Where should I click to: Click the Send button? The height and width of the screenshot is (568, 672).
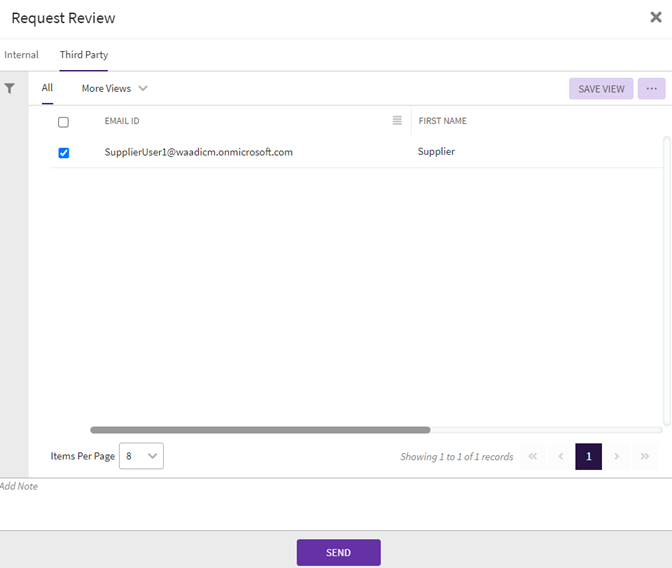338,553
